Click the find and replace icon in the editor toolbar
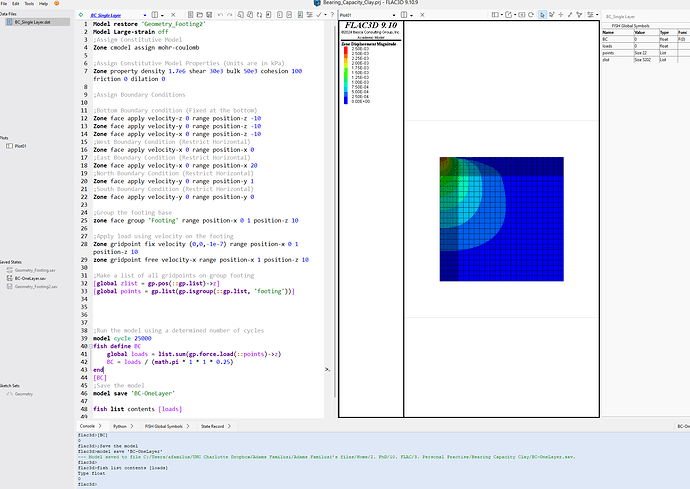The height and width of the screenshot is (489, 690). click(x=250, y=15)
